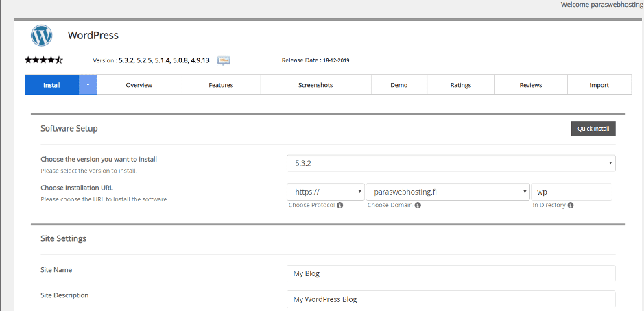The height and width of the screenshot is (311, 644).
Task: Open the Screenshots tab
Action: click(315, 85)
